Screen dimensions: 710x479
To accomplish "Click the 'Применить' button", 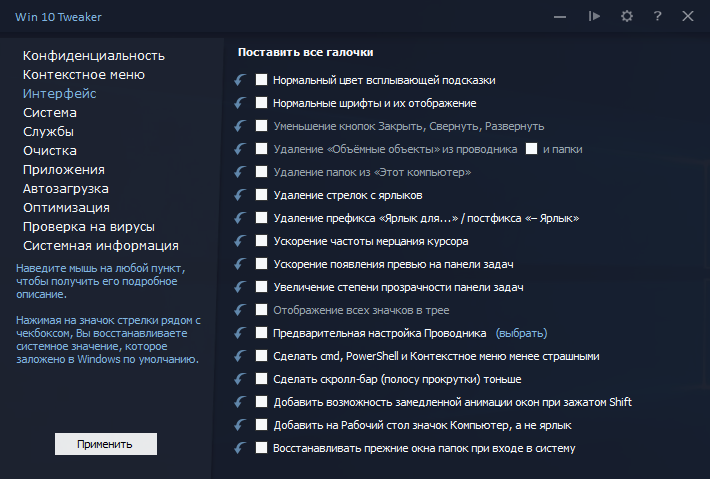I will point(106,444).
